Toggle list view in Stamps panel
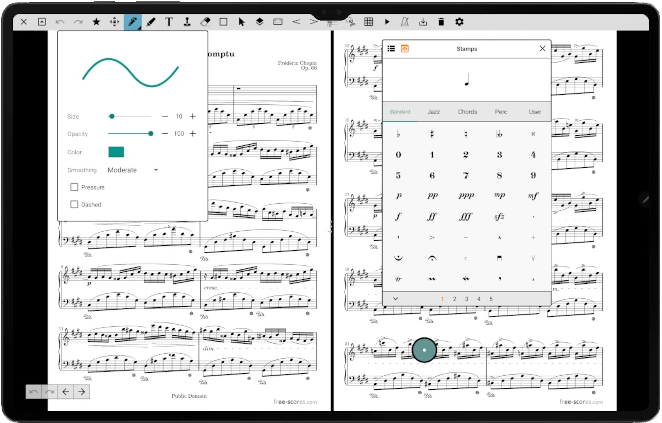The image size is (662, 423). (391, 48)
